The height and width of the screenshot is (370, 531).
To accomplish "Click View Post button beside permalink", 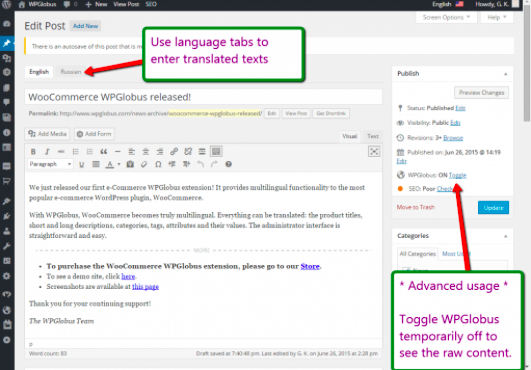I will (296, 113).
